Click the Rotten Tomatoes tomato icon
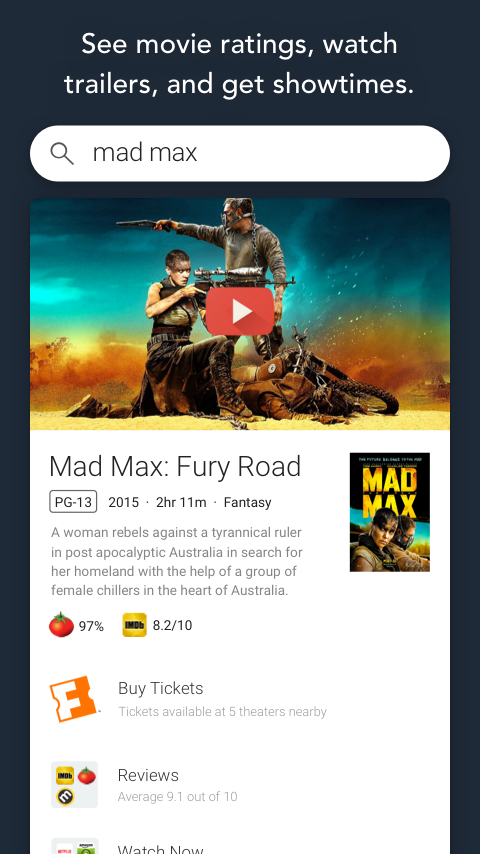Screen dimensions: 480x854 coord(61,625)
